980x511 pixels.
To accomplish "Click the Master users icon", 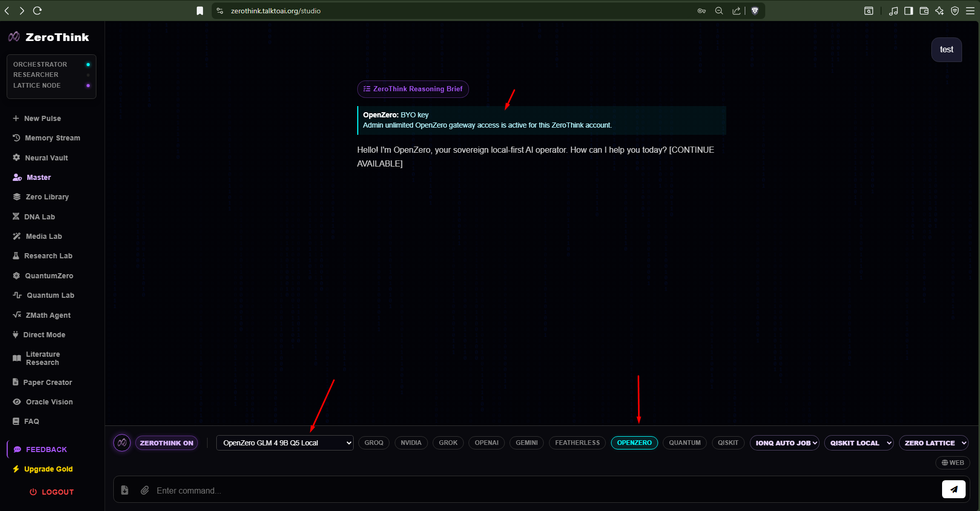I will point(17,177).
